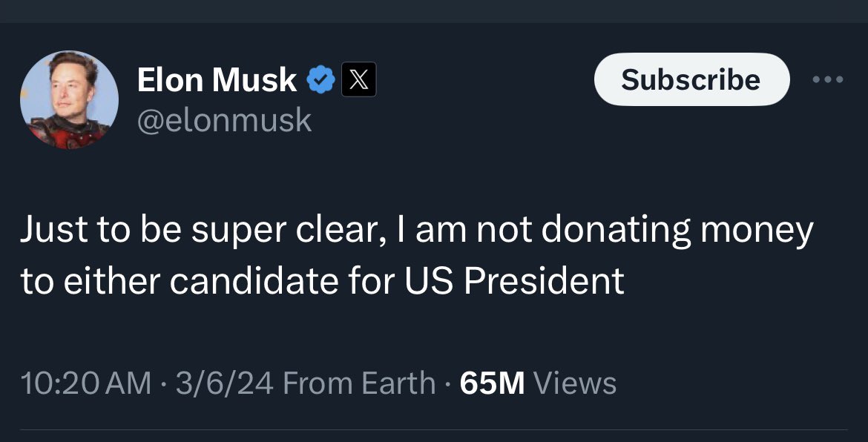Click "US President" in the post text
The height and width of the screenshot is (442, 868).
point(513,281)
